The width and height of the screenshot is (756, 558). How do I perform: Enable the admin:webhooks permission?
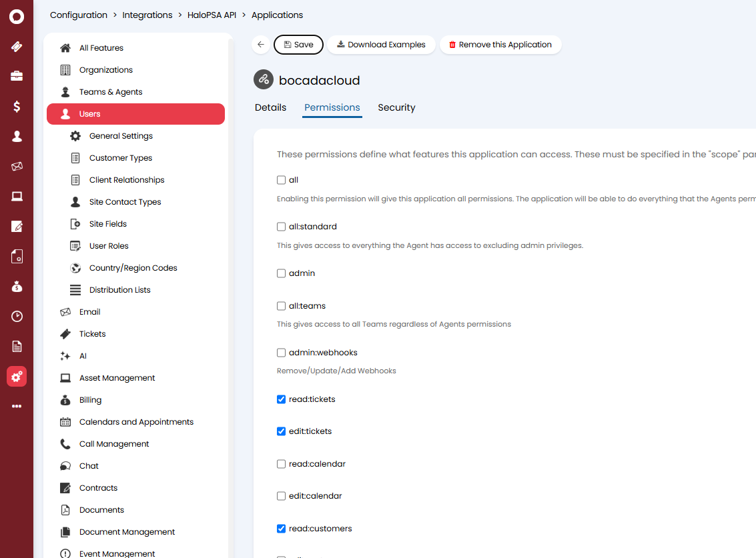(x=281, y=352)
